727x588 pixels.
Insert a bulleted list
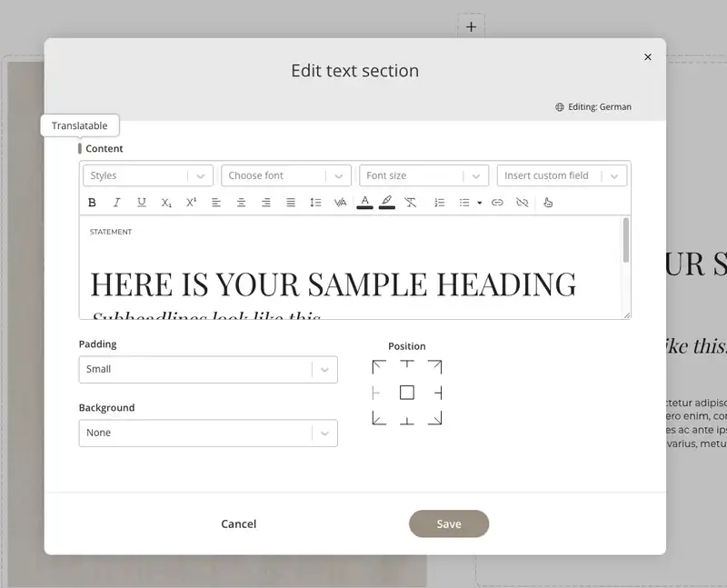(464, 203)
